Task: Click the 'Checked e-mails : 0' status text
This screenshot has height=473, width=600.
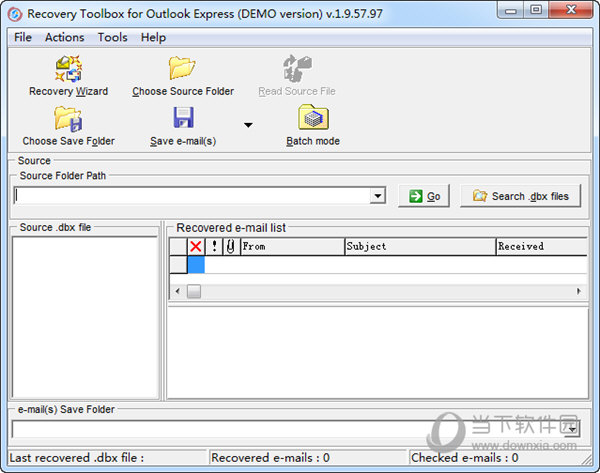Action: (465, 458)
